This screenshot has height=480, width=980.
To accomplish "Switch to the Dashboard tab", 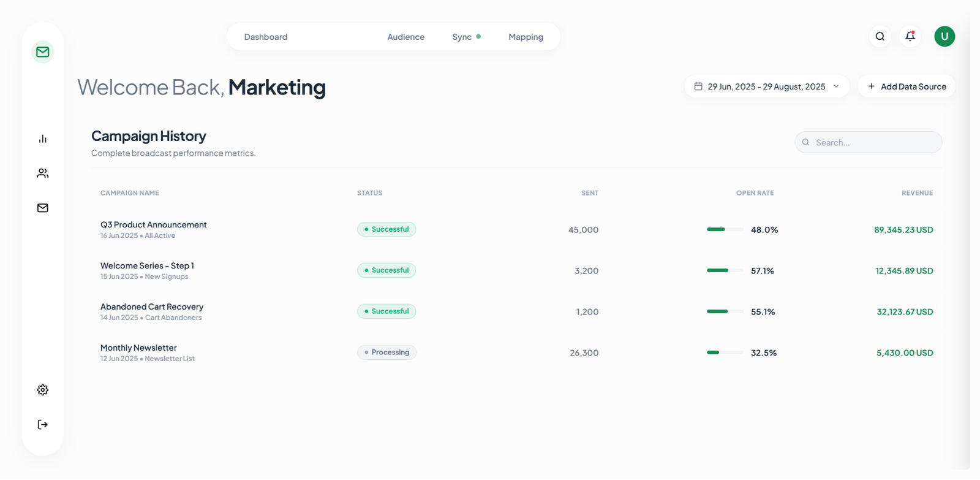I will click(x=266, y=37).
